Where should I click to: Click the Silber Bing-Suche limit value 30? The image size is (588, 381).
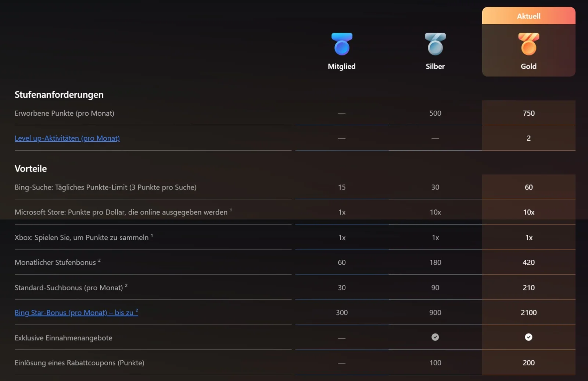pos(435,187)
